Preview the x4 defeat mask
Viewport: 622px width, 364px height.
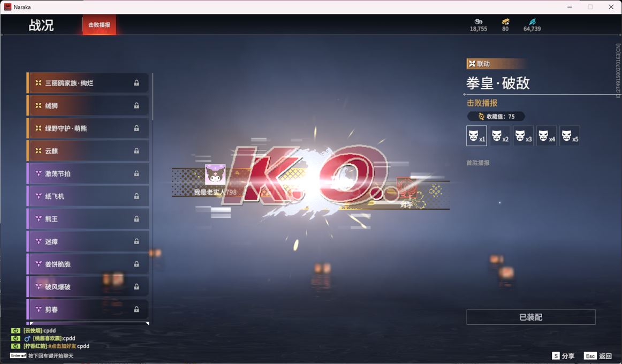546,136
